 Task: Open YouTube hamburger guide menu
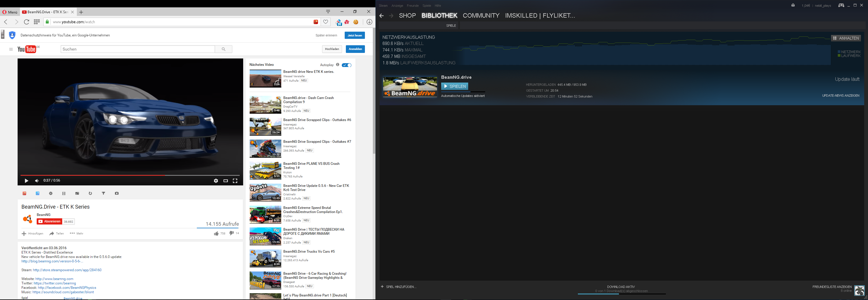11,49
